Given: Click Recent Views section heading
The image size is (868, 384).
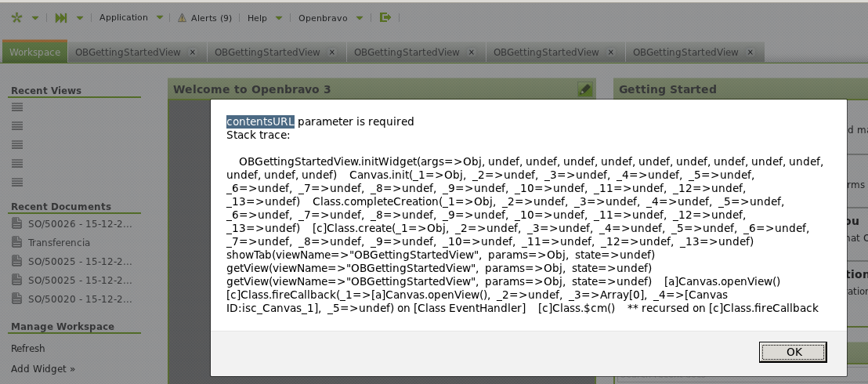Looking at the screenshot, I should 46,91.
